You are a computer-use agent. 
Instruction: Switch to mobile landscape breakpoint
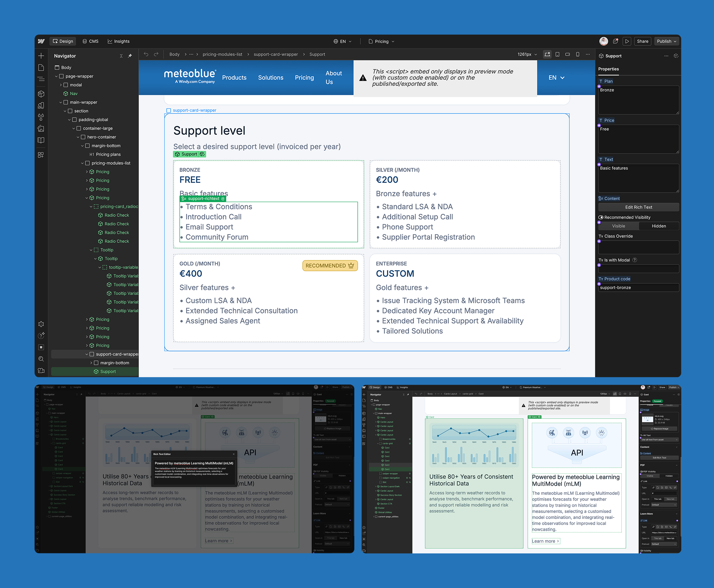pyautogui.click(x=567, y=54)
